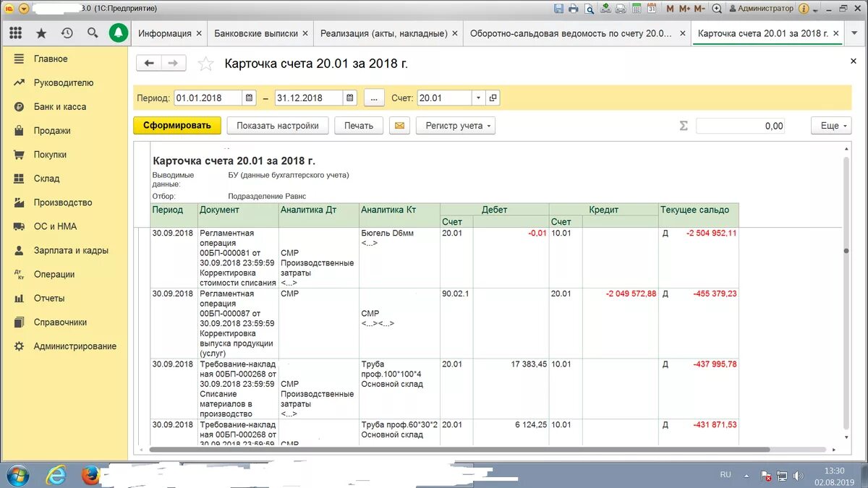Open the Еще menu dropdown
Screen dimensions: 868x488
coord(831,126)
